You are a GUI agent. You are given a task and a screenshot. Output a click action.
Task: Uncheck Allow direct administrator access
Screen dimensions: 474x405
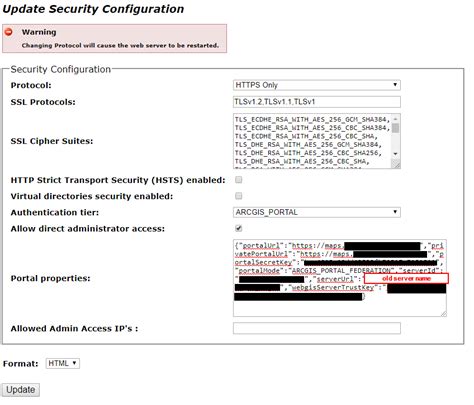pos(239,228)
